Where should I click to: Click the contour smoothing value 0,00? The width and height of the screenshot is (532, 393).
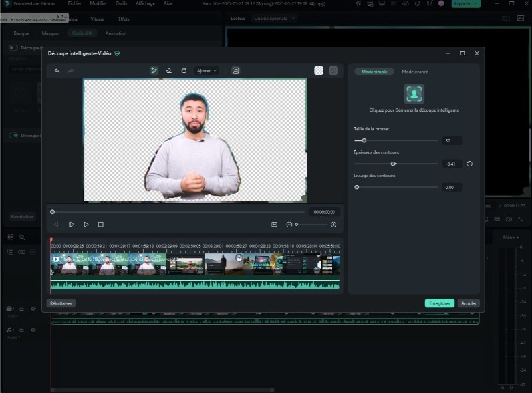tap(452, 188)
